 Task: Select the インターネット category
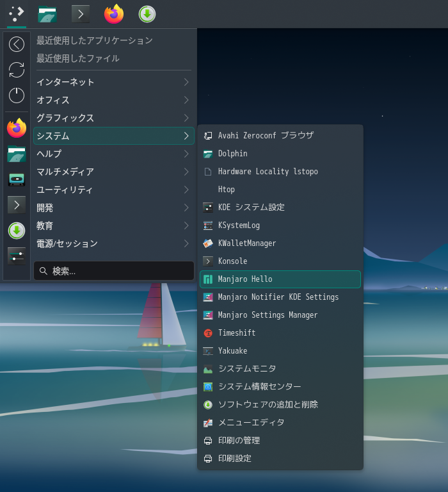point(114,82)
